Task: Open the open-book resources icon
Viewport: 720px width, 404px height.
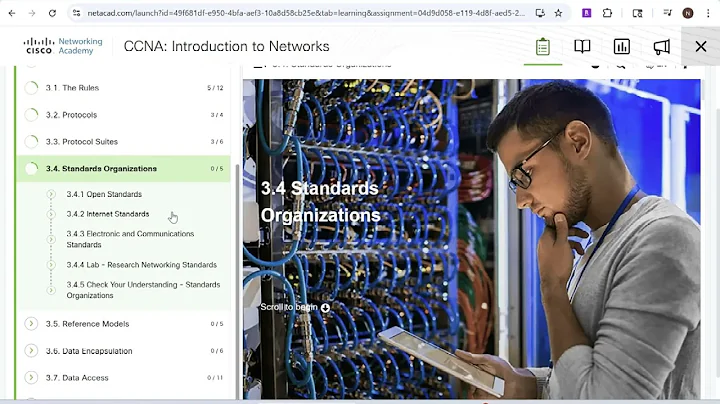Action: (582, 46)
